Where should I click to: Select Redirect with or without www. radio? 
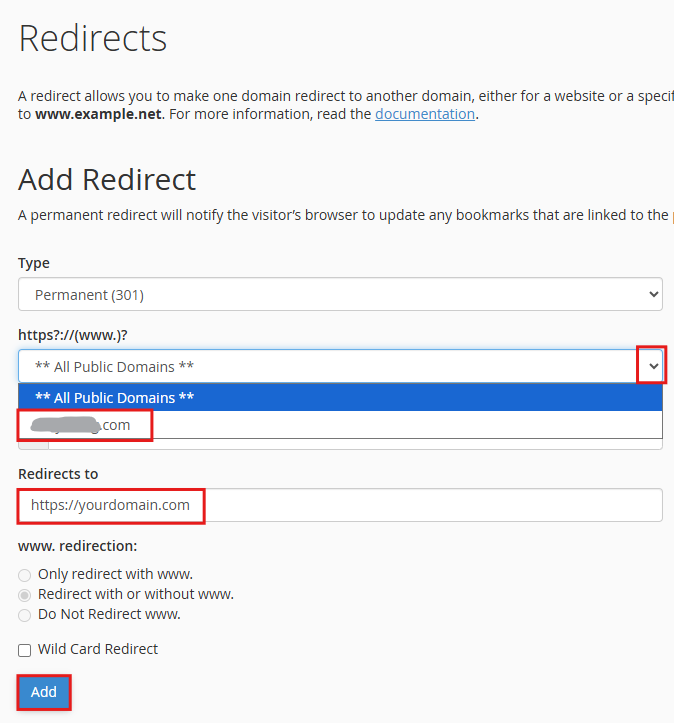click(x=25, y=595)
